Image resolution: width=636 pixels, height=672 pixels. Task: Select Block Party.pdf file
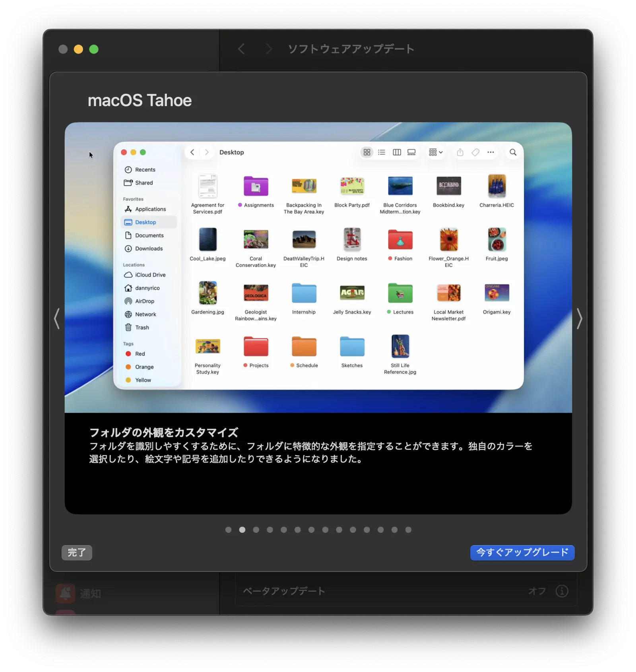click(352, 186)
